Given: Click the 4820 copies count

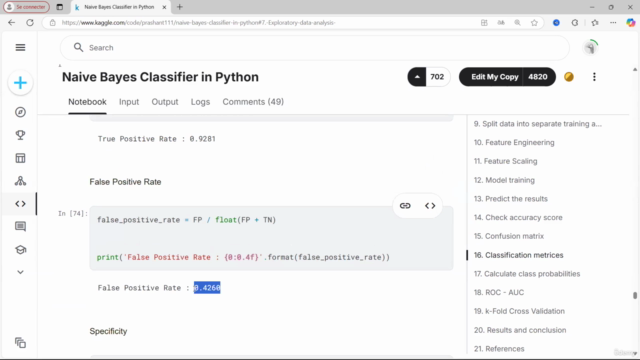Looking at the screenshot, I should coord(538,77).
